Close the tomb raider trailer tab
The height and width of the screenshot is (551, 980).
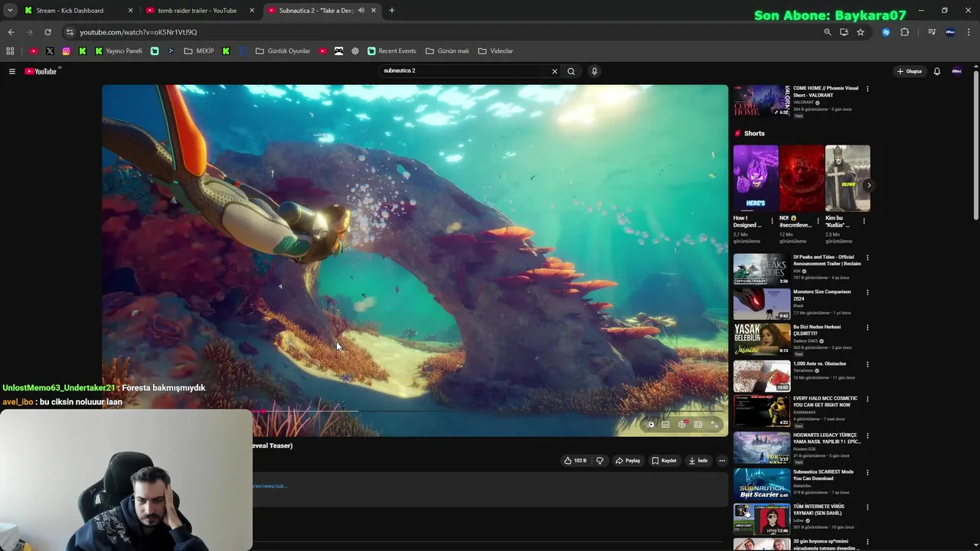[x=252, y=11]
